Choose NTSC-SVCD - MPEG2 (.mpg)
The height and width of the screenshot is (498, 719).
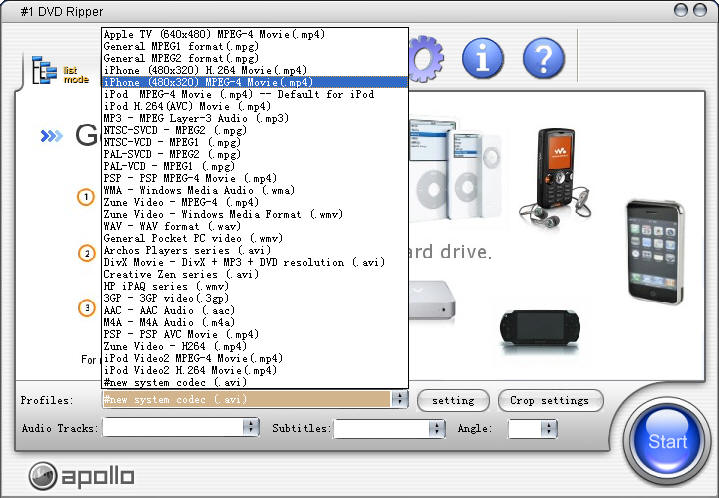click(254, 130)
